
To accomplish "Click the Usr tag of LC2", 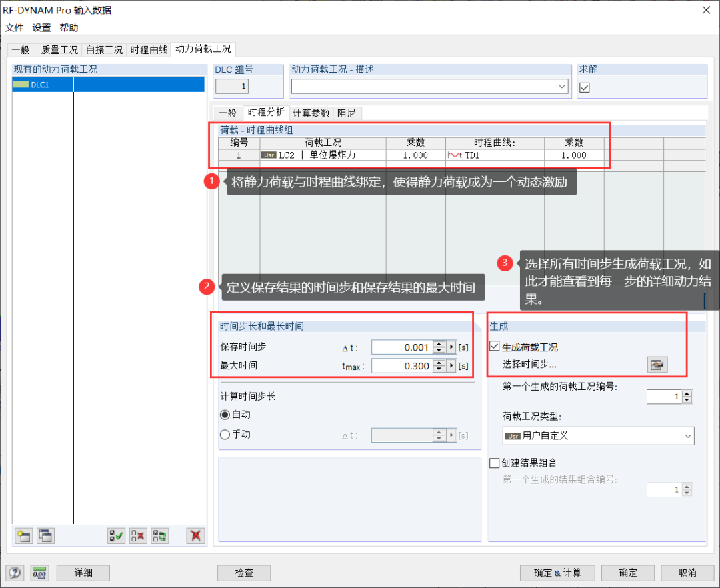I will click(x=269, y=155).
